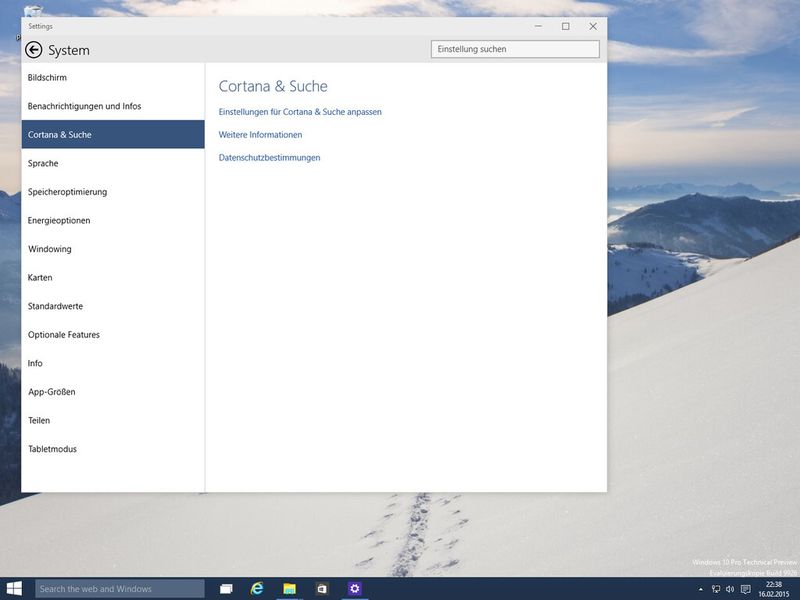The height and width of the screenshot is (600, 800).
Task: Open the Sprache settings
Action: 113,163
